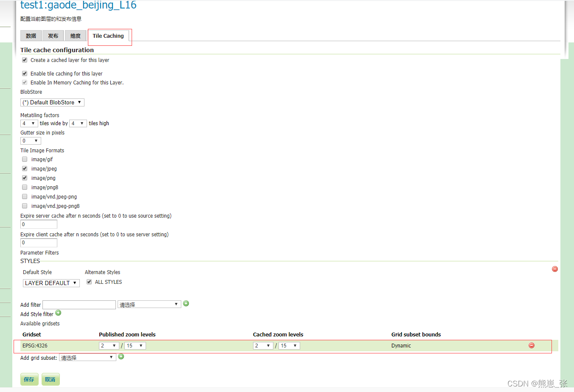Click Grid subset bounds column header

[x=416, y=335]
